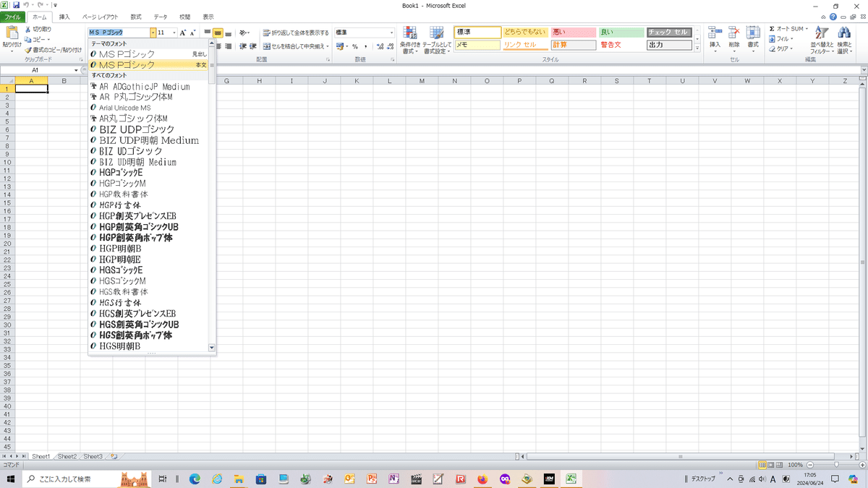Click the increase indent icon
This screenshot has width=868, height=488.
click(253, 46)
